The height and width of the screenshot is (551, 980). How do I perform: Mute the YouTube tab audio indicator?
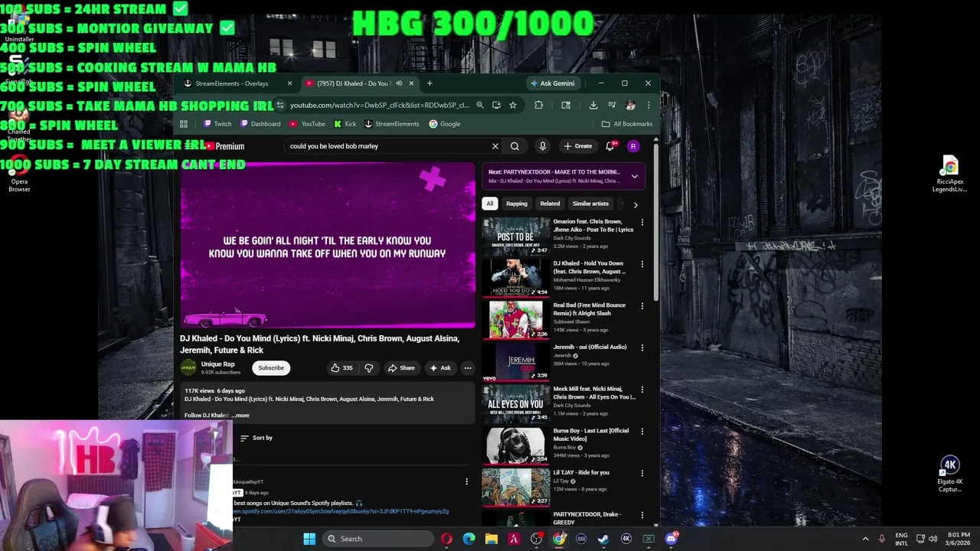click(x=398, y=83)
